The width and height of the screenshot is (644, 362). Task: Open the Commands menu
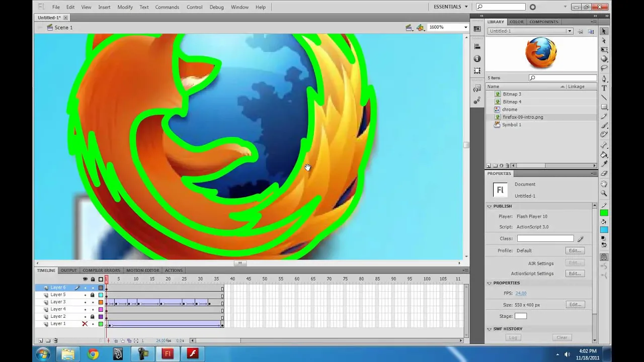(167, 7)
